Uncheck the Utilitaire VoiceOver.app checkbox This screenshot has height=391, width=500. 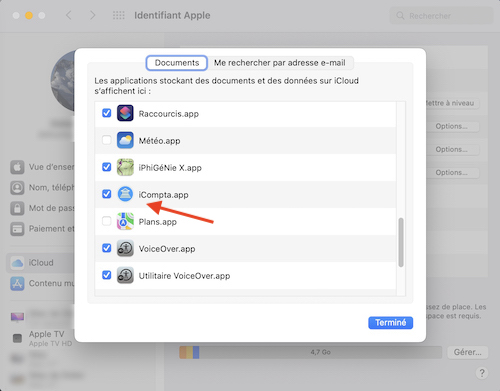pyautogui.click(x=107, y=275)
